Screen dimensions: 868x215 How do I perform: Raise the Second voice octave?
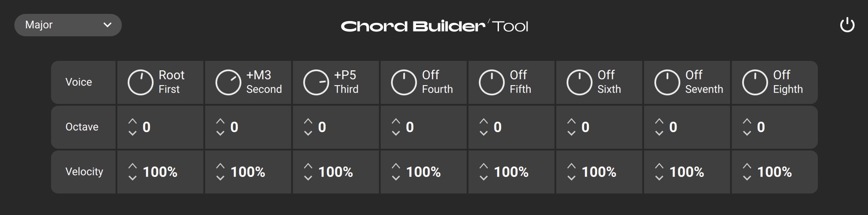[x=220, y=121]
